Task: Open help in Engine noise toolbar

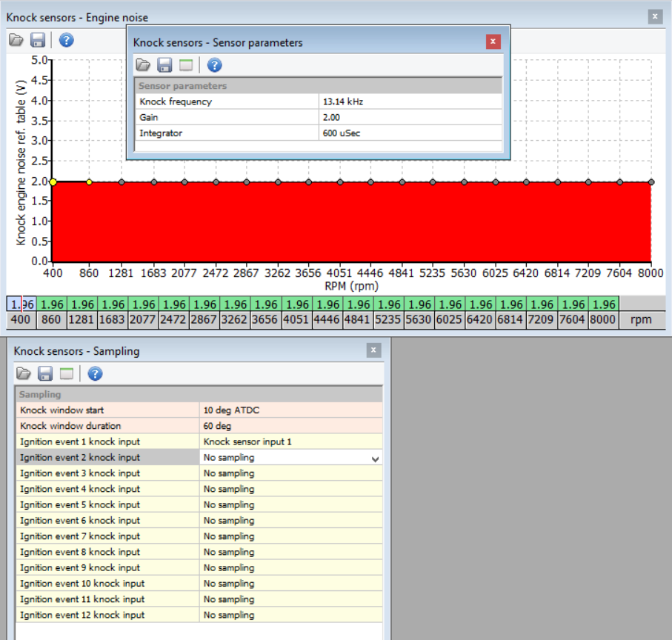Action: (x=66, y=40)
